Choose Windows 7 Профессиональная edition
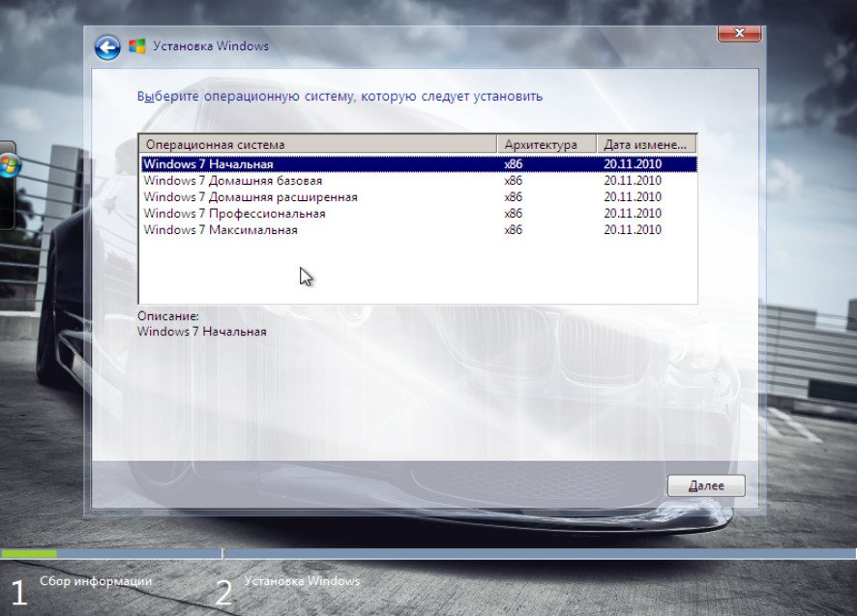Image resolution: width=857 pixels, height=616 pixels. click(419, 213)
